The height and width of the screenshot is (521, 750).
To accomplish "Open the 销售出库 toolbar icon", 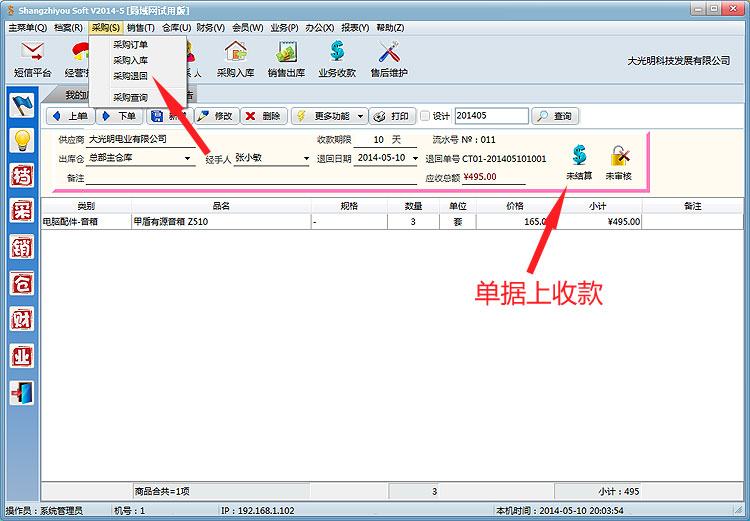I will point(286,57).
